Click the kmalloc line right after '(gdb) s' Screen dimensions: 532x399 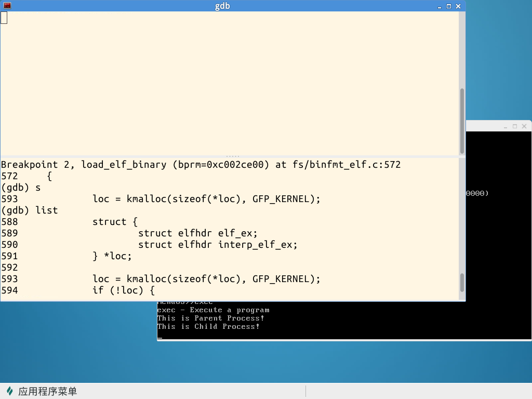[x=161, y=199]
